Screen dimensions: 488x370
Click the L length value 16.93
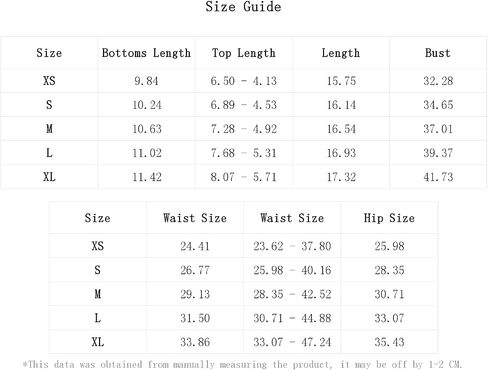[341, 153]
